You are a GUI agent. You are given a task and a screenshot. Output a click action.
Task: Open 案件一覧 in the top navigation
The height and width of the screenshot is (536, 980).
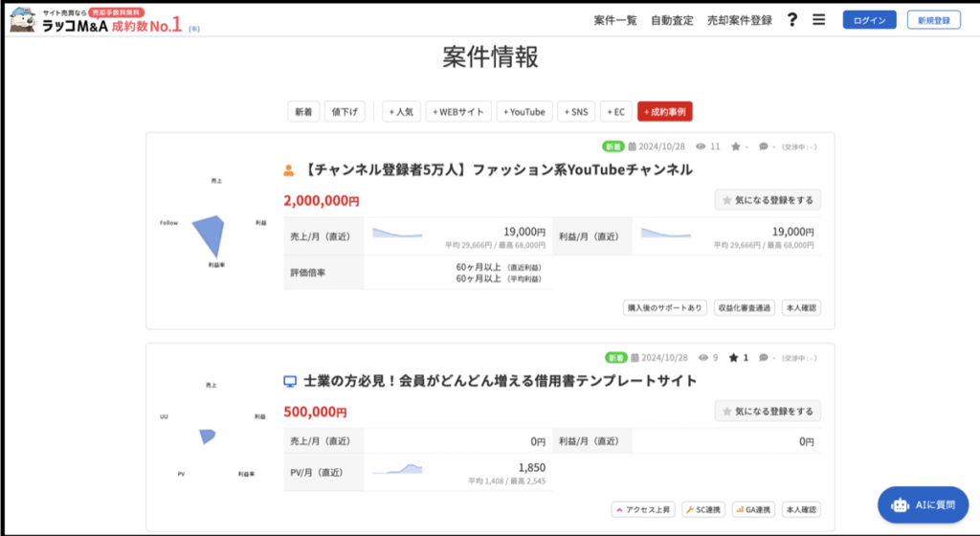615,20
